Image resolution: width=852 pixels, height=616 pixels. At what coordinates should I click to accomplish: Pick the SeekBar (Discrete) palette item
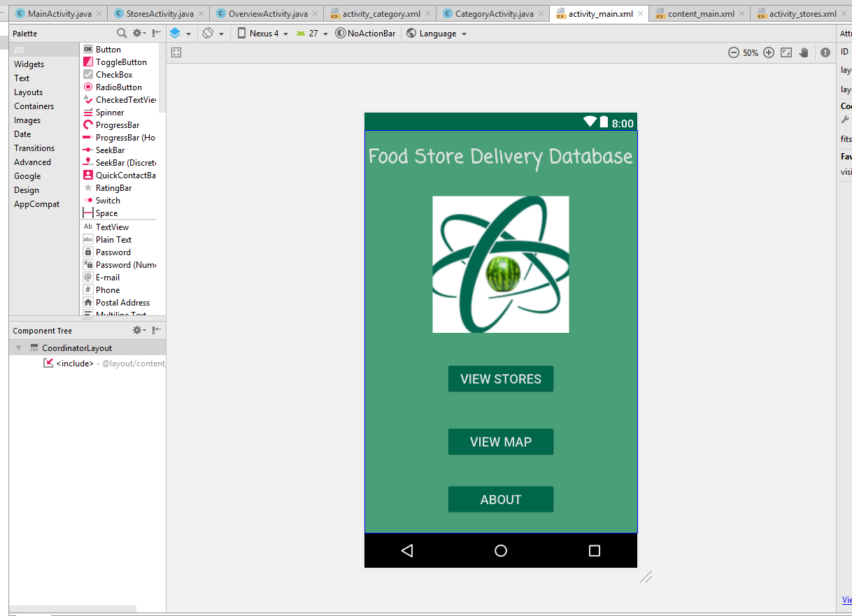(x=120, y=162)
